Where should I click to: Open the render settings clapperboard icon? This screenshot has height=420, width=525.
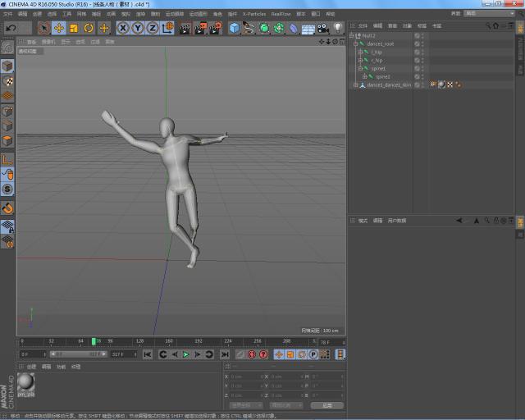[x=215, y=28]
